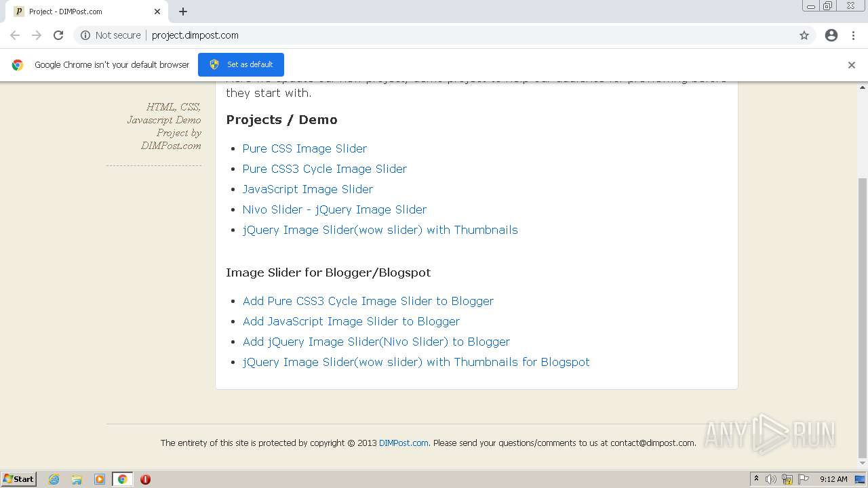Image resolution: width=868 pixels, height=488 pixels.
Task: Select the Project - DIMPost.com tab
Action: click(x=87, y=12)
